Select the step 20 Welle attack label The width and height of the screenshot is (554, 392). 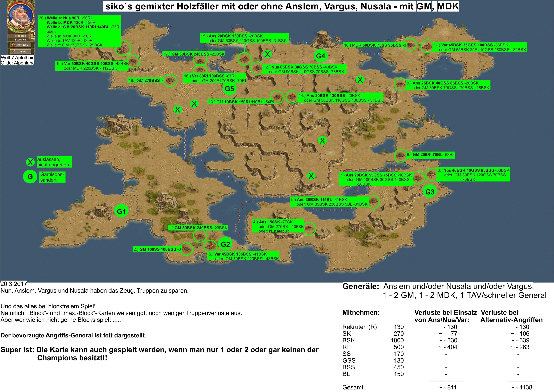click(x=79, y=31)
